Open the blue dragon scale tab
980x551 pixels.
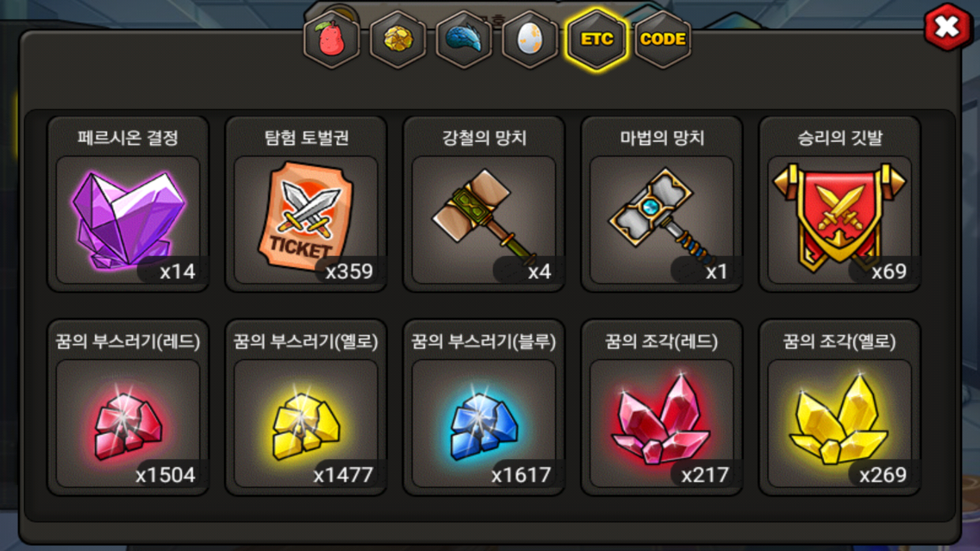point(464,39)
